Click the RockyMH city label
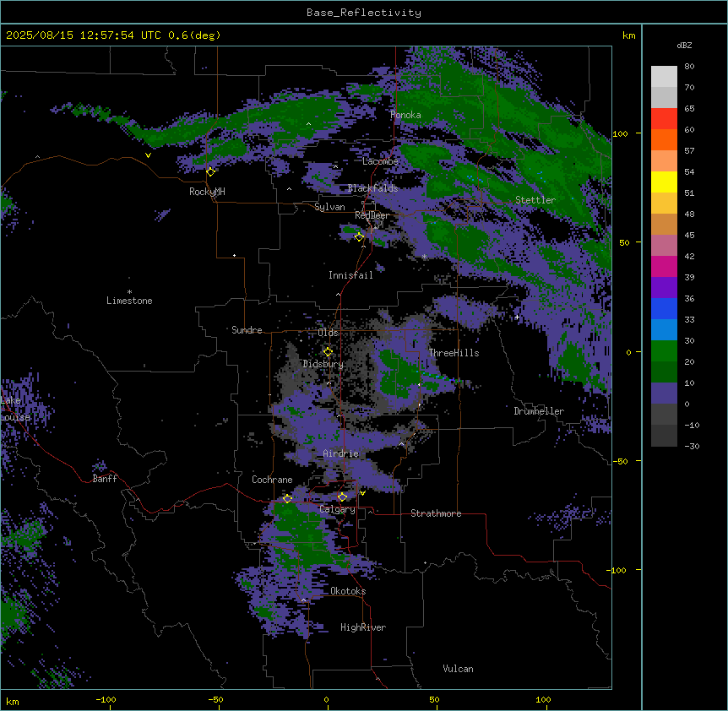This screenshot has height=711, width=728. 207,192
